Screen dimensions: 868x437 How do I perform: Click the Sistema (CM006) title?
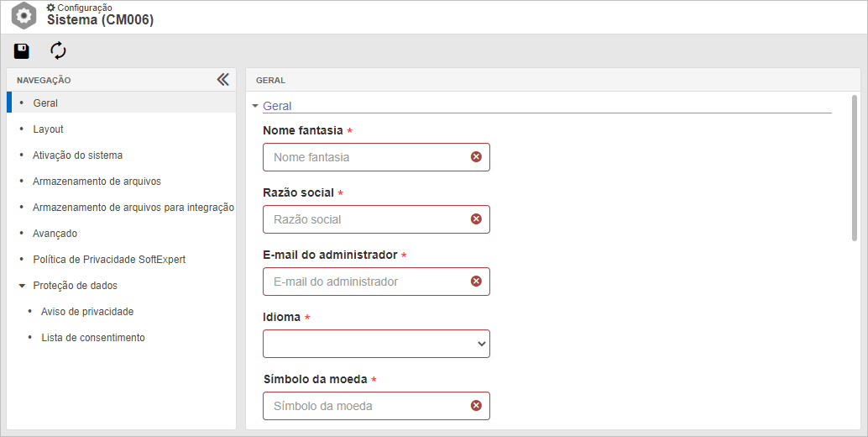(x=100, y=20)
